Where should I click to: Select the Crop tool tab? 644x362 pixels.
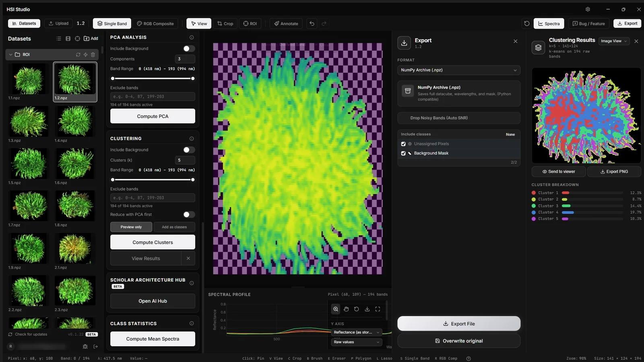point(225,24)
